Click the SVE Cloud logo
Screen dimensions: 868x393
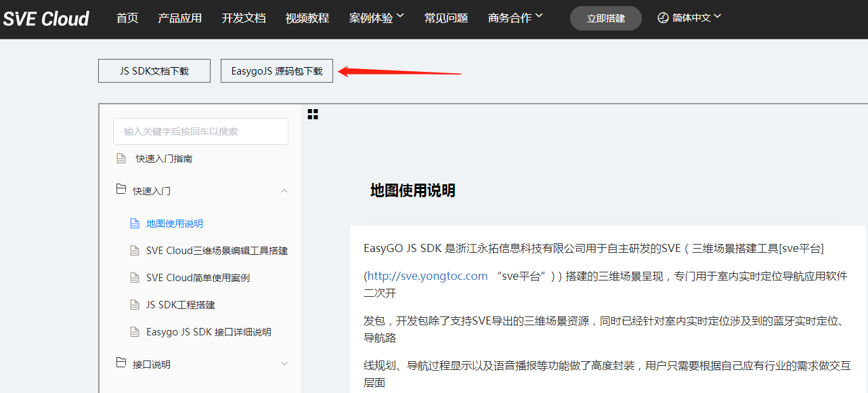coord(45,18)
